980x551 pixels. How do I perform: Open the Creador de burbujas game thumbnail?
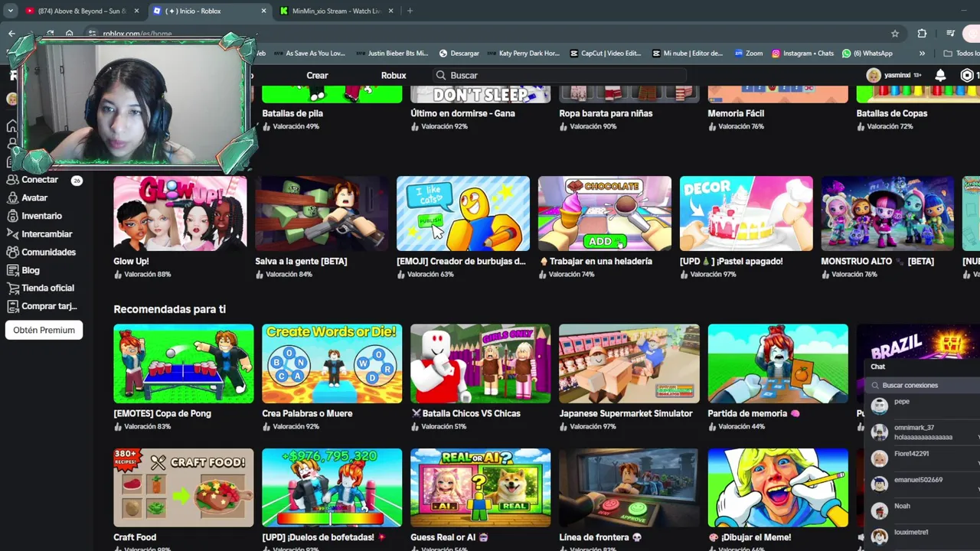pos(463,214)
